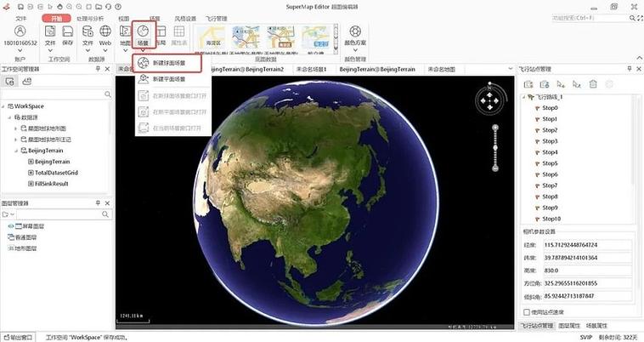Toggle 使用站点速度 checkbox
This screenshot has width=644, height=342.
click(527, 312)
